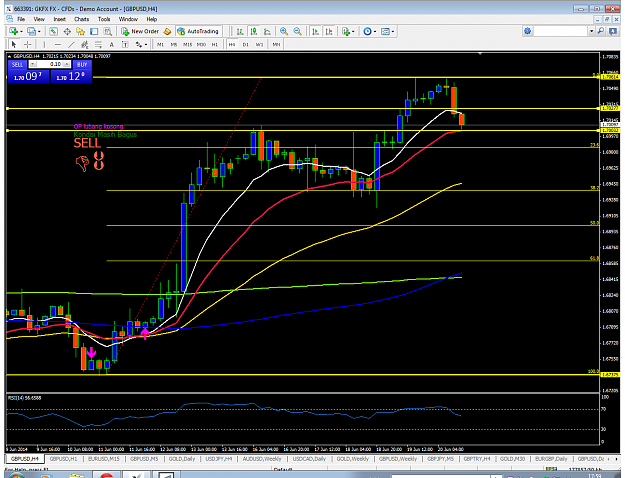Expand the New Chart dropdown arrow
This screenshot has width=625, height=478.
[x=21, y=31]
